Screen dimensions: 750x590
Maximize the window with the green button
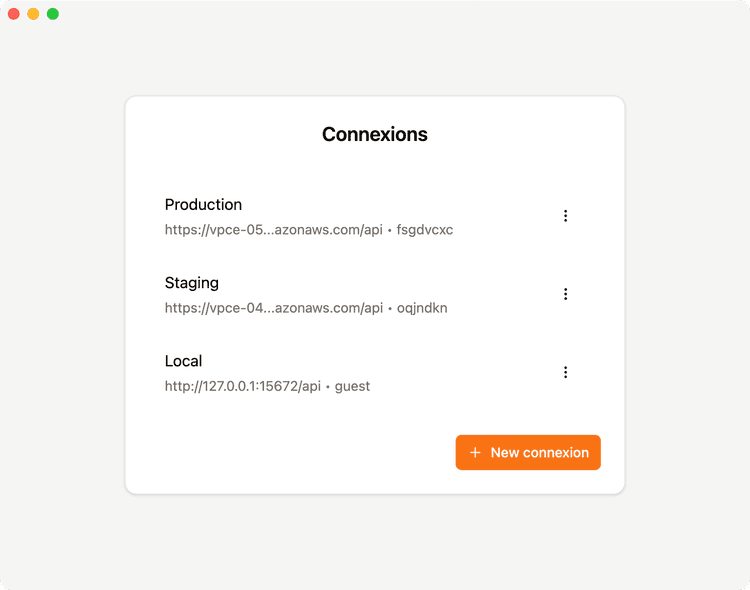(53, 14)
